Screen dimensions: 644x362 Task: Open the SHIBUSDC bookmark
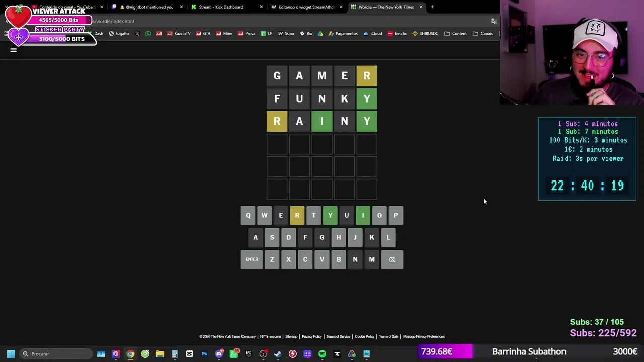[x=425, y=34]
